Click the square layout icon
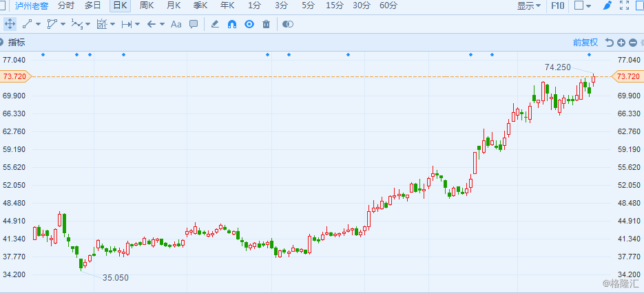The image size is (644, 293). click(x=579, y=6)
